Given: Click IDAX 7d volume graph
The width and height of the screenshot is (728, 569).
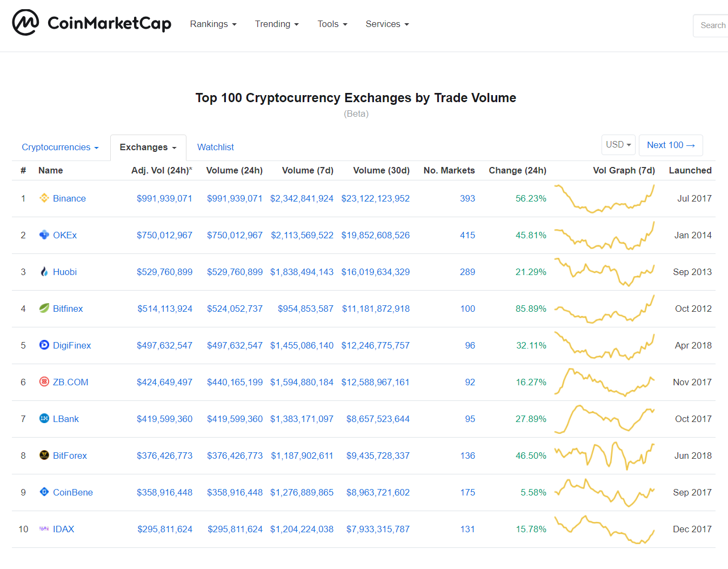Looking at the screenshot, I should click(604, 529).
